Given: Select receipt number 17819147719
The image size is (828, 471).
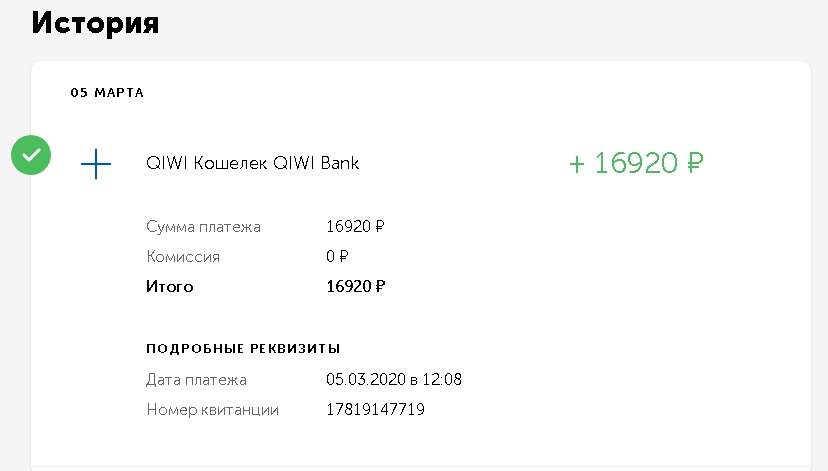Looking at the screenshot, I should (376, 410).
